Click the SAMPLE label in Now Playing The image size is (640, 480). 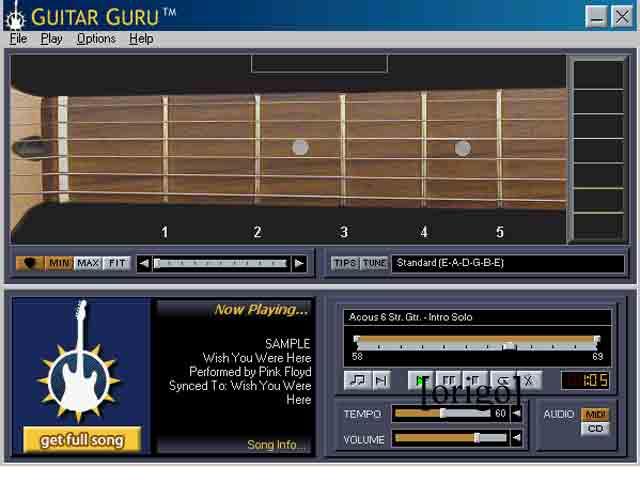point(288,344)
